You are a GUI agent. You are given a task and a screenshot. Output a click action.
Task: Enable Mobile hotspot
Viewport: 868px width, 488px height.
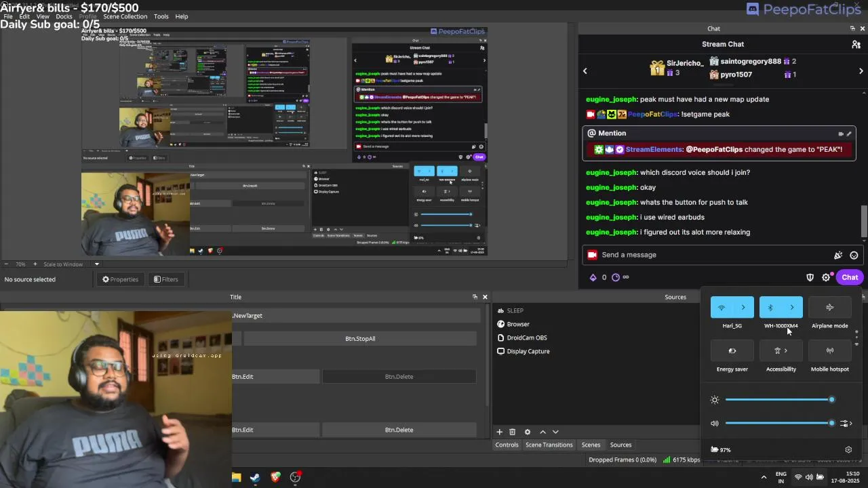coord(830,351)
